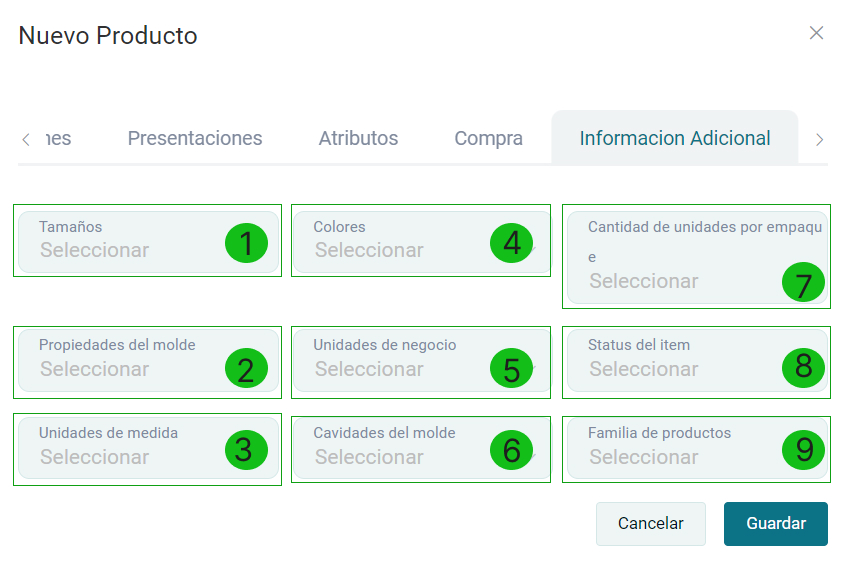843x573 pixels.
Task: Go to the Compra tab
Action: (488, 138)
